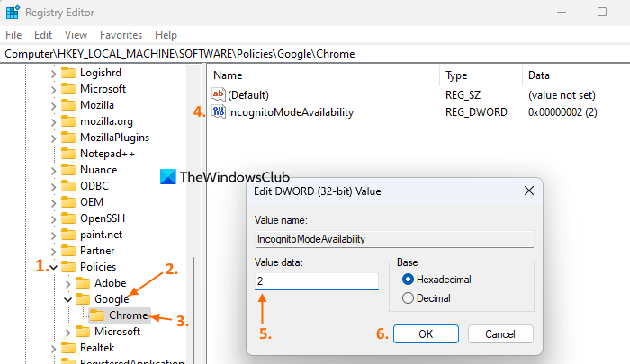Open the Favorites menu
Image resolution: width=630 pixels, height=364 pixels.
121,35
